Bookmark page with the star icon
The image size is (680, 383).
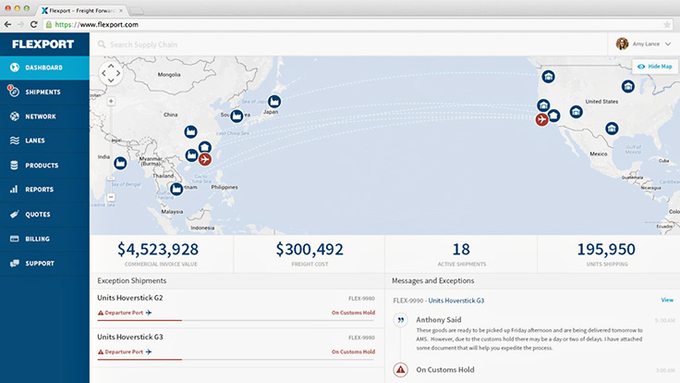667,25
